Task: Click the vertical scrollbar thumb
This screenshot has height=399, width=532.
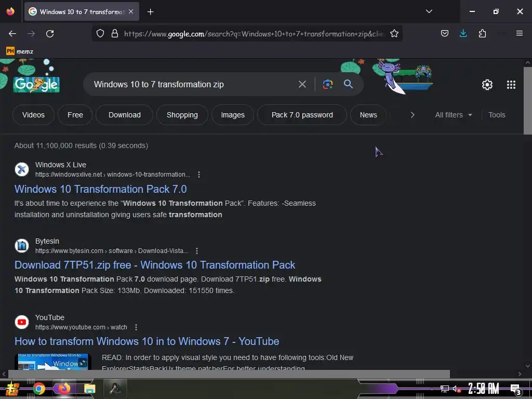Action: 528,101
